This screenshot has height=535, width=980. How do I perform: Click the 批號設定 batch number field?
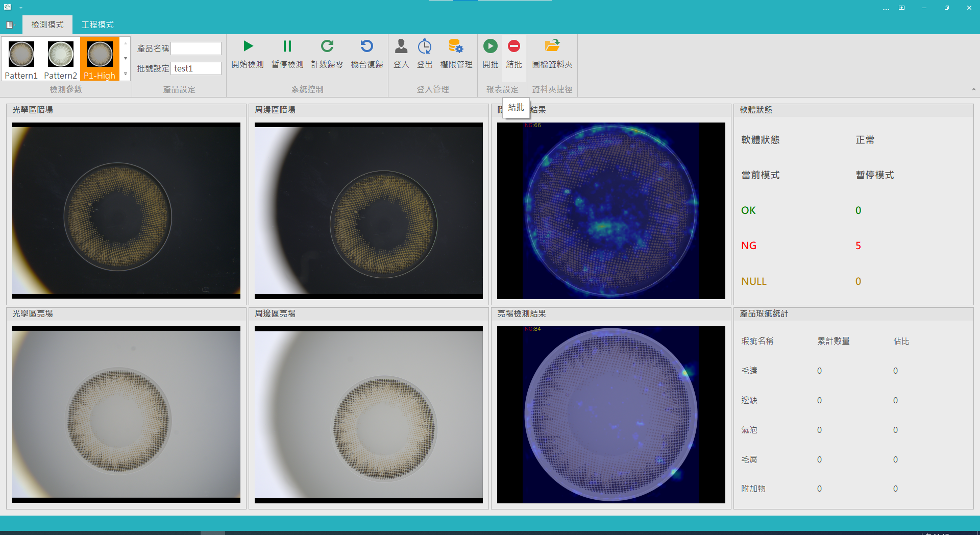coord(195,68)
